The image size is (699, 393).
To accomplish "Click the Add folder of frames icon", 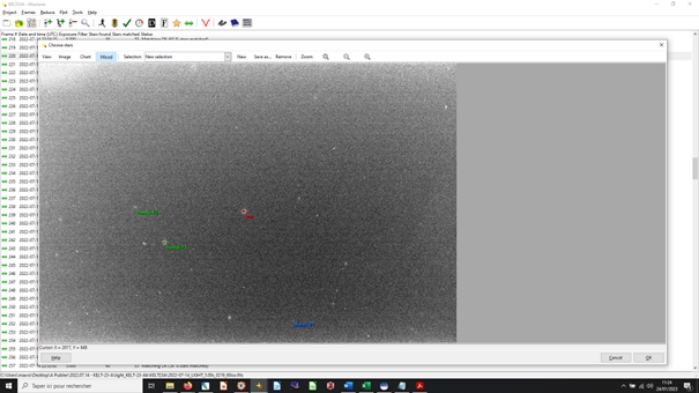I will tap(60, 23).
